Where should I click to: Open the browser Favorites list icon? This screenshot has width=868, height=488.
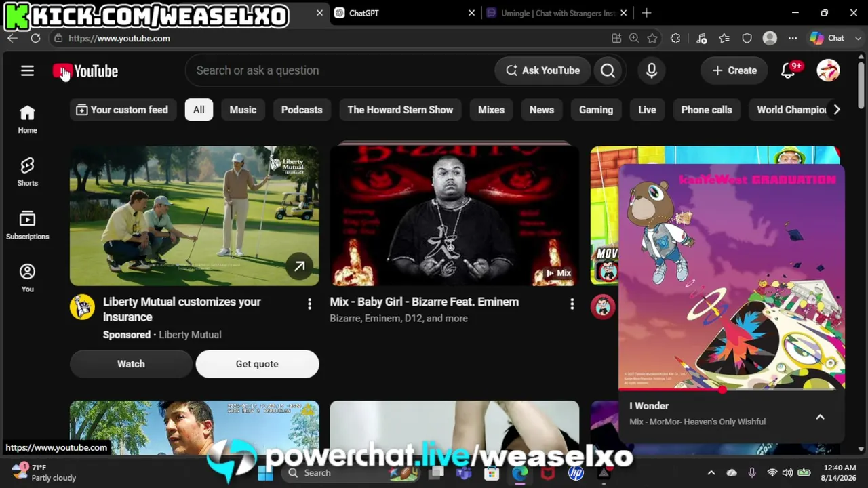point(724,39)
